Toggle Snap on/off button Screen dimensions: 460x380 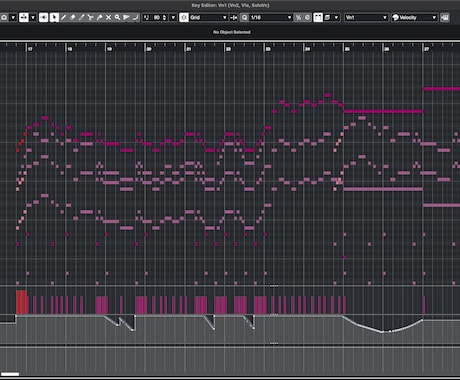[184, 17]
